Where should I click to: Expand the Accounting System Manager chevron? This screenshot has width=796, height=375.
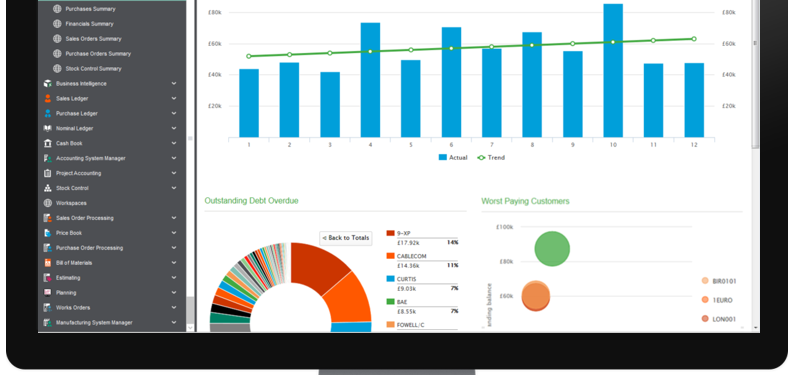click(174, 158)
